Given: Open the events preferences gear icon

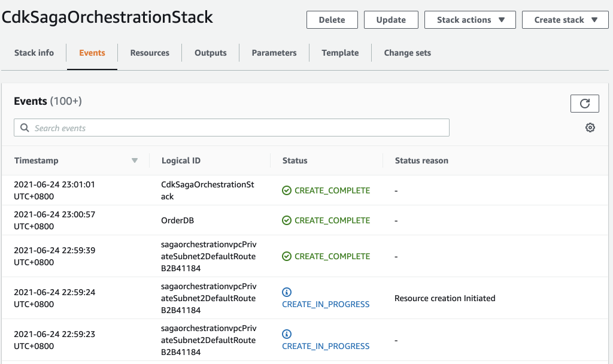Looking at the screenshot, I should point(590,127).
